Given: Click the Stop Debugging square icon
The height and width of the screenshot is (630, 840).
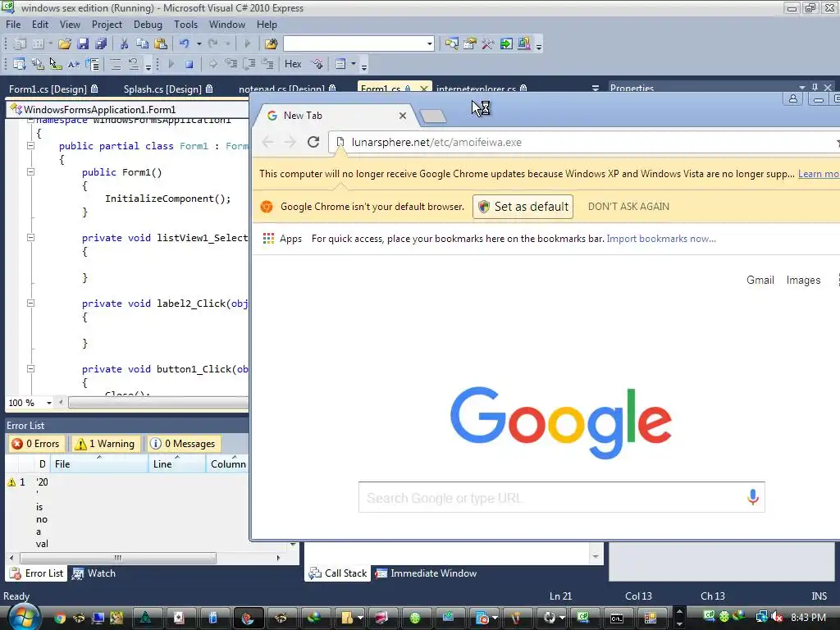Looking at the screenshot, I should coord(189,64).
